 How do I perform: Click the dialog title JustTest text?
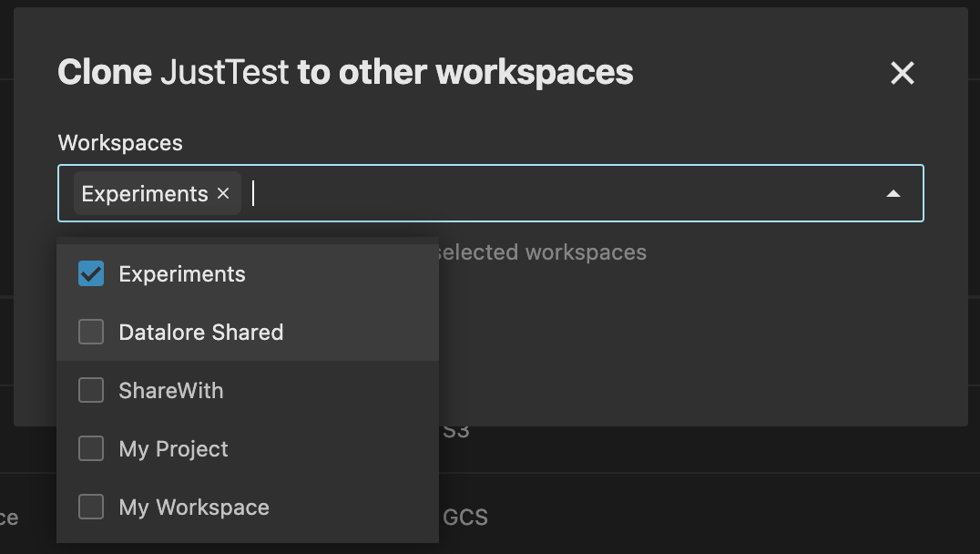click(222, 71)
